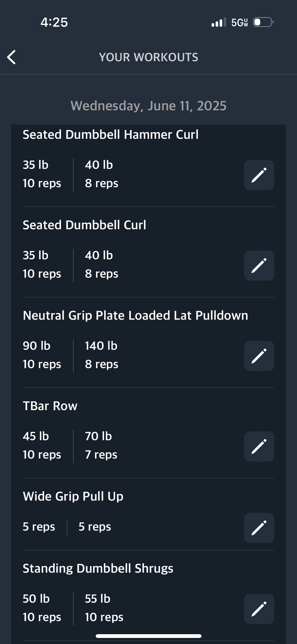This screenshot has height=644, width=297.
Task: Tap the Standing Dumbbell Shrugs name
Action: click(x=98, y=569)
